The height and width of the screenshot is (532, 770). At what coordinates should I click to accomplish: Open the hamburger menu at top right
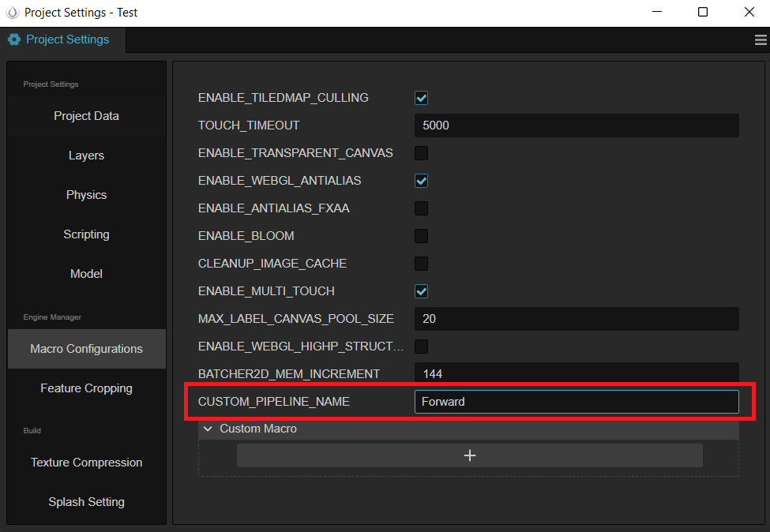point(761,39)
